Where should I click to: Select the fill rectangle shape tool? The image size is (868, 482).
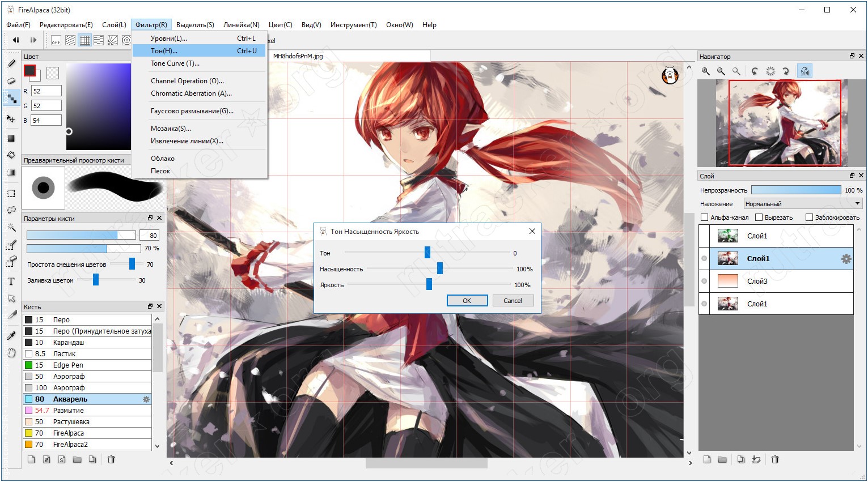point(11,138)
